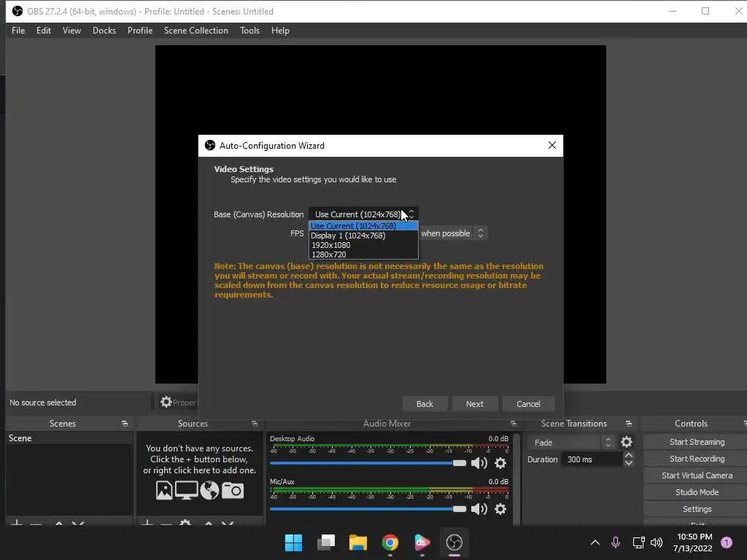Decrease transition Duration value
The width and height of the screenshot is (747, 560).
(628, 463)
